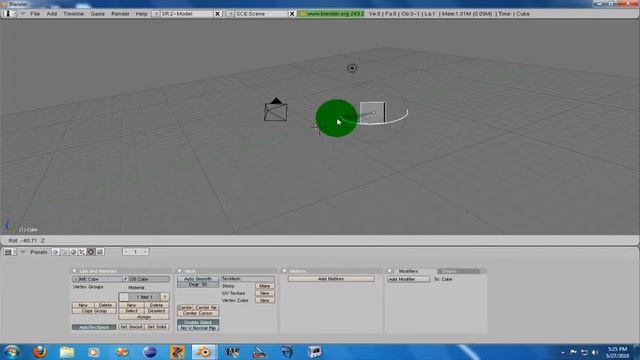The width and height of the screenshot is (640, 360).
Task: Open the Windows Start orb
Action: pos(12,351)
